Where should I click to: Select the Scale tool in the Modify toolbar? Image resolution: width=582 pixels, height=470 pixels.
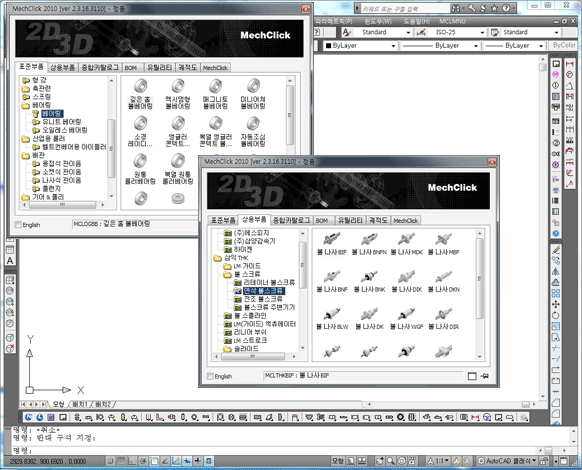[556, 326]
